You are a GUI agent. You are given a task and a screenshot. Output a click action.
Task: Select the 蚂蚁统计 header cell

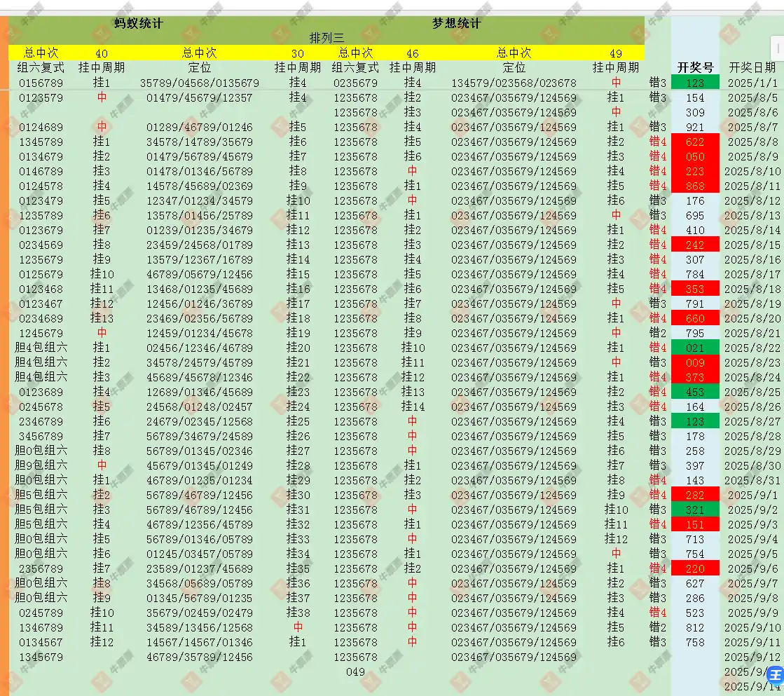click(139, 23)
